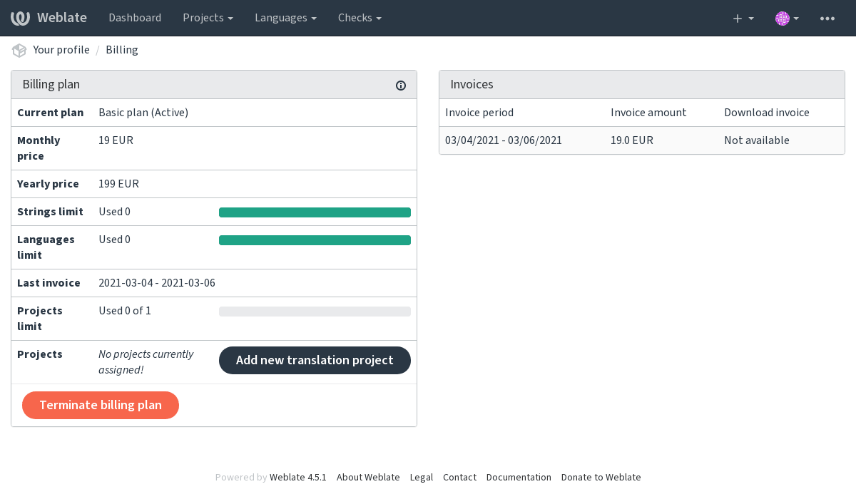Open the Your profile breadcrumb
The image size is (856, 504).
pos(61,50)
